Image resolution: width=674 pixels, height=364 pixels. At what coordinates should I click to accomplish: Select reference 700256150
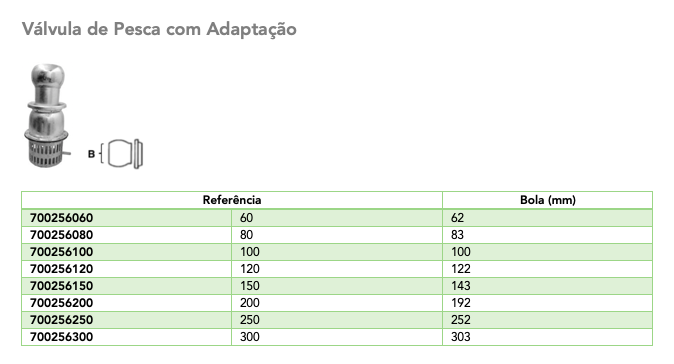(61, 286)
